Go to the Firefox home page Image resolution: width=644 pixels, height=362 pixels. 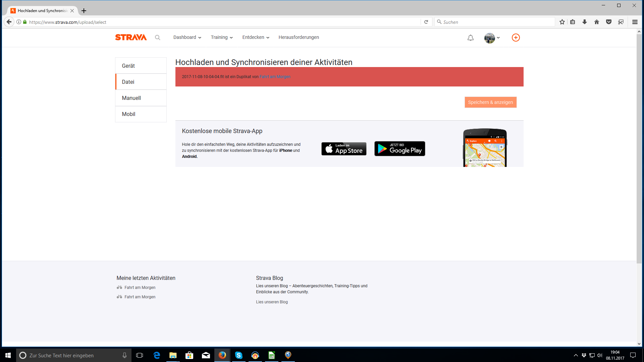[x=597, y=22]
